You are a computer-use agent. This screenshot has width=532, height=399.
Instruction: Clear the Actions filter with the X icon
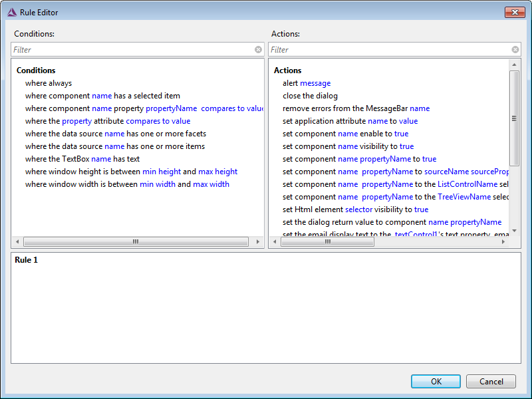pos(515,50)
